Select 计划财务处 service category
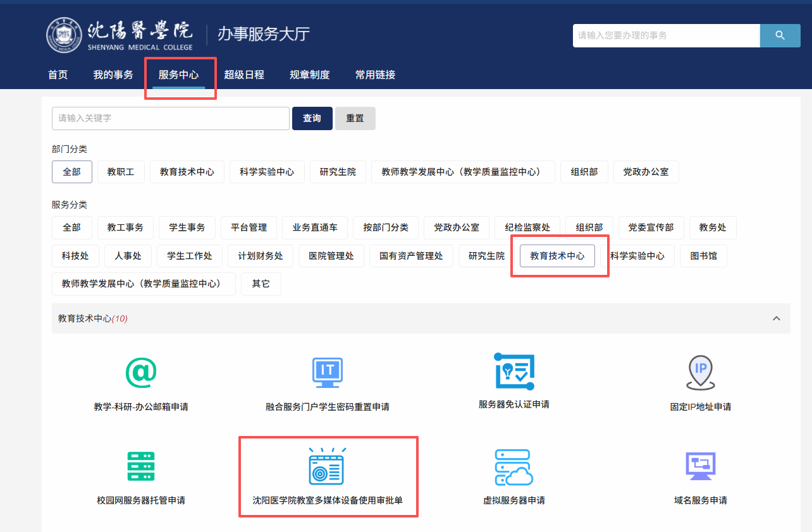The height and width of the screenshot is (532, 812). pyautogui.click(x=261, y=256)
